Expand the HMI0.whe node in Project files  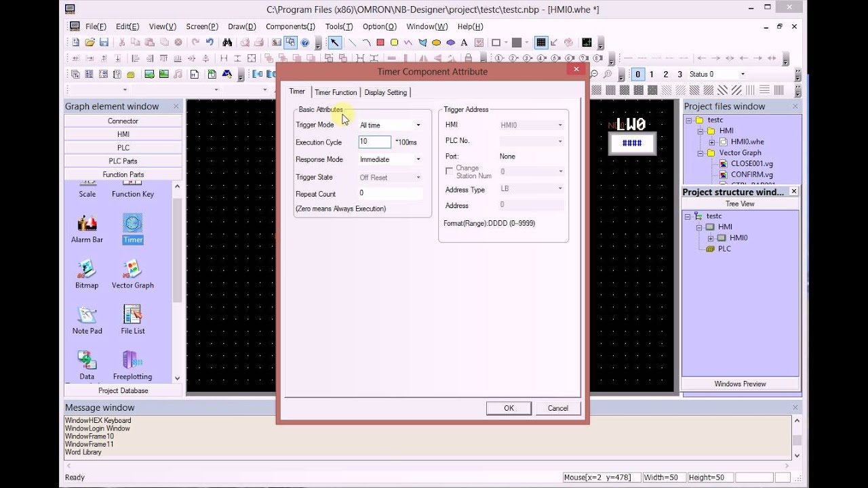click(x=712, y=142)
